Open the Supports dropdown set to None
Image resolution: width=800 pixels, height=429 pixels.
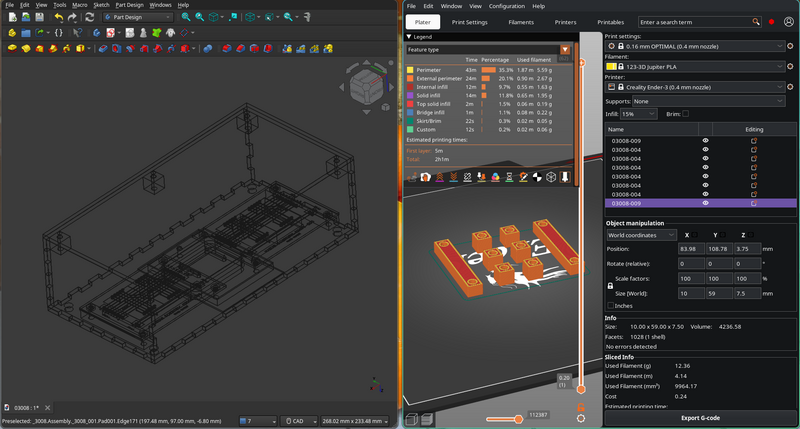[708, 101]
